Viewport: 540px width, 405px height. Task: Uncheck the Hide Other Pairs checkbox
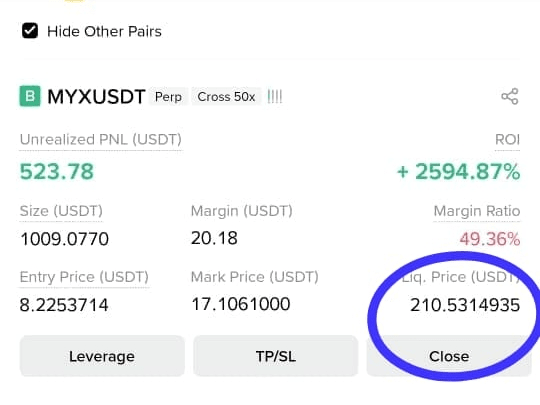pos(30,31)
